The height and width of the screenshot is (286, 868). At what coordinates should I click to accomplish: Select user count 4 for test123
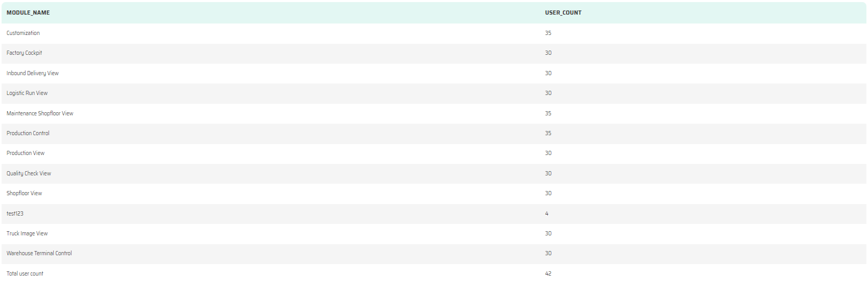[547, 213]
